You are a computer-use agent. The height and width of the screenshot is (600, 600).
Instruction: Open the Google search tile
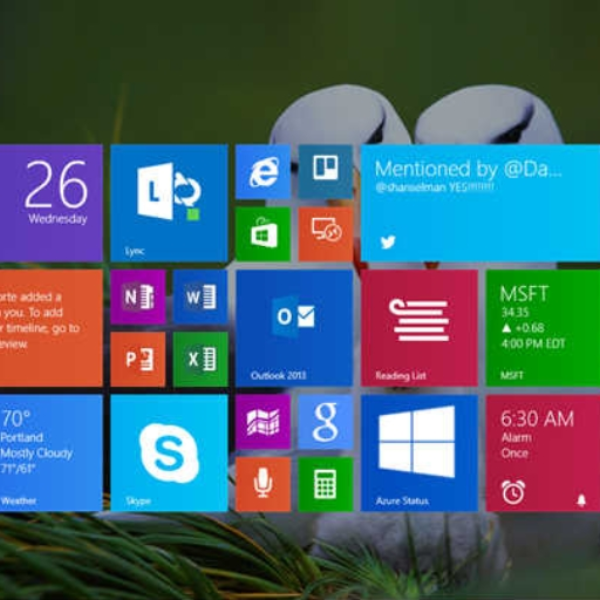click(x=325, y=422)
